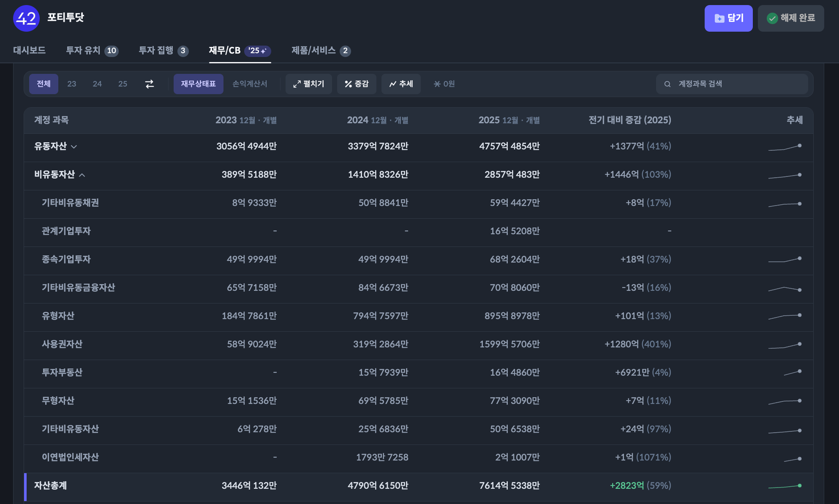Image resolution: width=839 pixels, height=504 pixels.
Task: Expand all rows with 펼치기
Action: coord(308,84)
